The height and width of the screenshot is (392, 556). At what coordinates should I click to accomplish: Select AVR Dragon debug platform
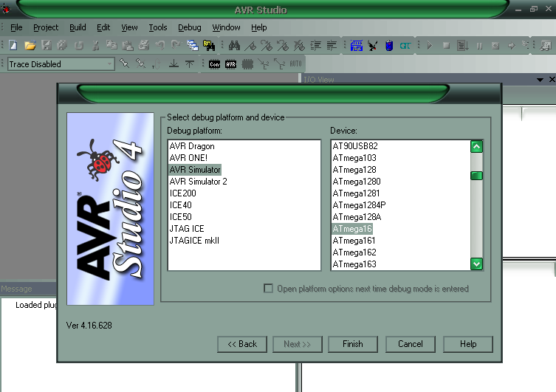click(x=192, y=146)
